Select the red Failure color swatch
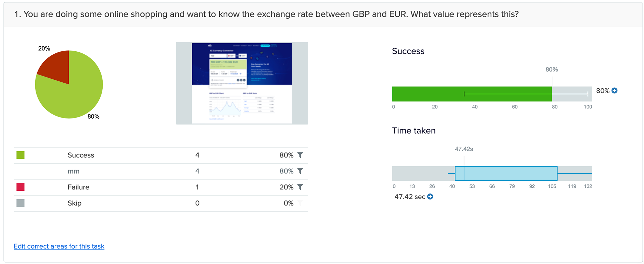Image resolution: width=644 pixels, height=264 pixels. pyautogui.click(x=20, y=187)
